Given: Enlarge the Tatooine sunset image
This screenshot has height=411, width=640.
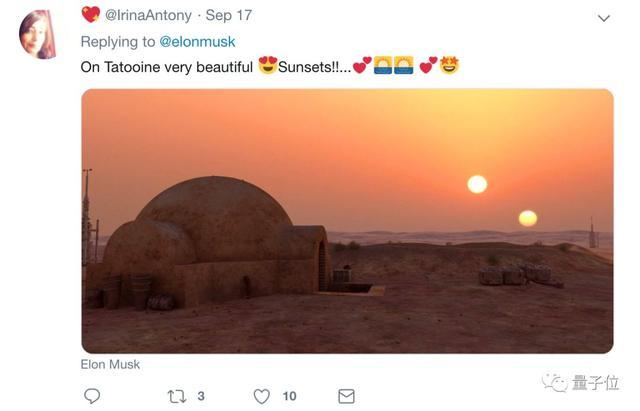Looking at the screenshot, I should (347, 220).
